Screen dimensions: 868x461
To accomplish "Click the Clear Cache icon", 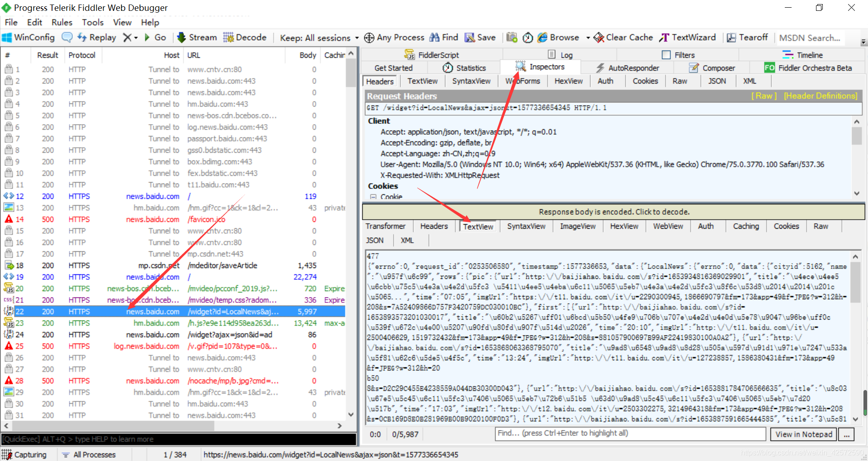I will click(599, 38).
